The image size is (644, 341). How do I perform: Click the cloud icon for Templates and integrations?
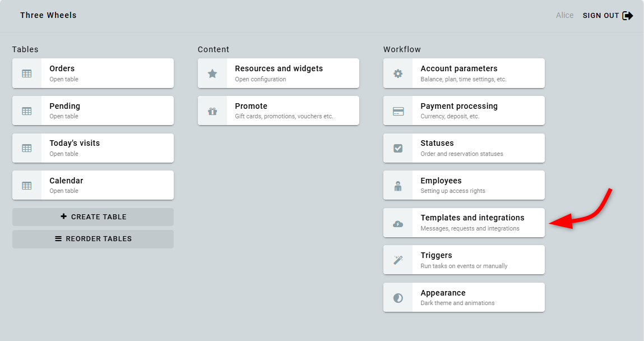click(398, 223)
